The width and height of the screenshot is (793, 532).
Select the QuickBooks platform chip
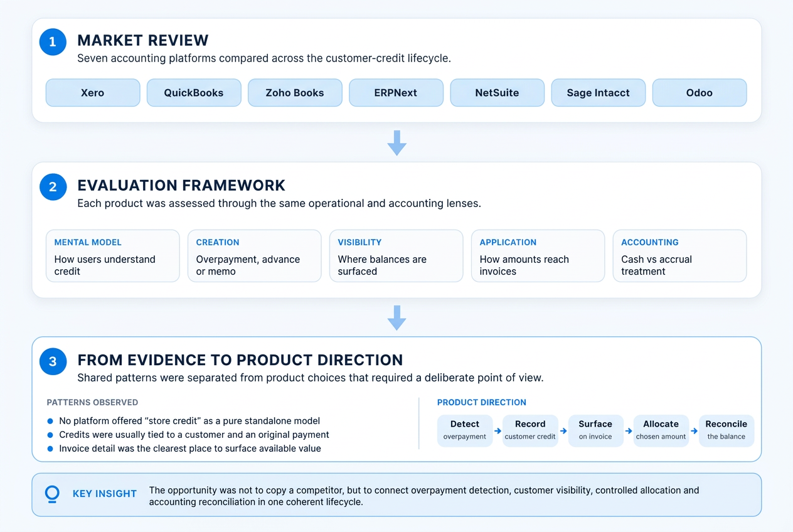point(194,92)
